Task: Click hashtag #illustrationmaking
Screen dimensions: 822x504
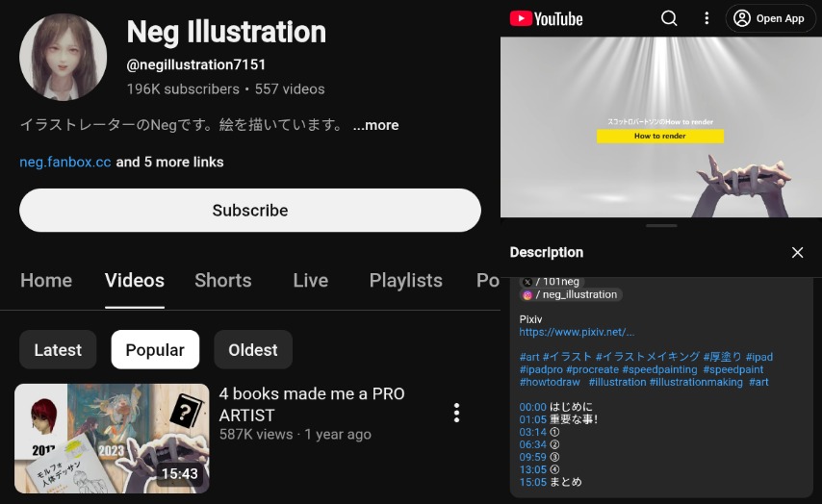Action: tap(696, 383)
